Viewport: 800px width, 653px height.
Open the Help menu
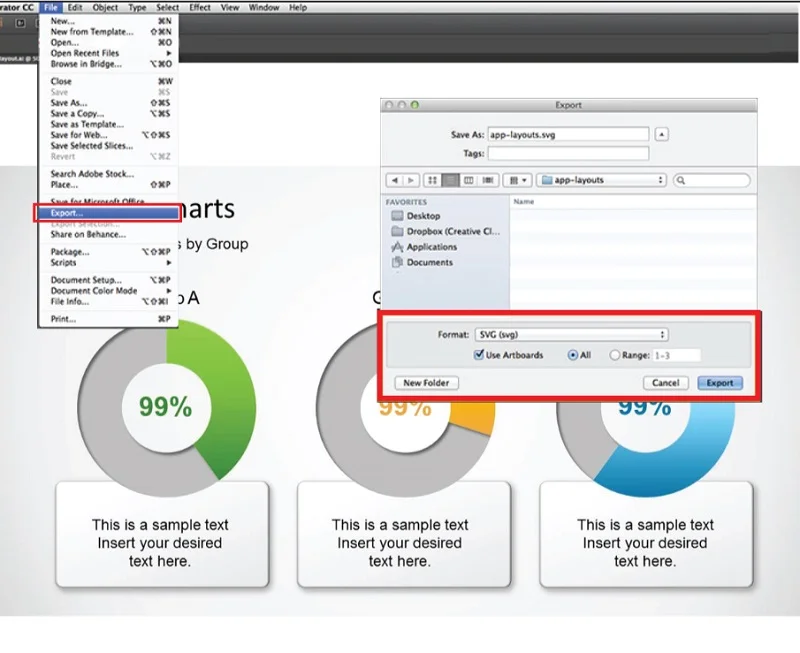298,8
